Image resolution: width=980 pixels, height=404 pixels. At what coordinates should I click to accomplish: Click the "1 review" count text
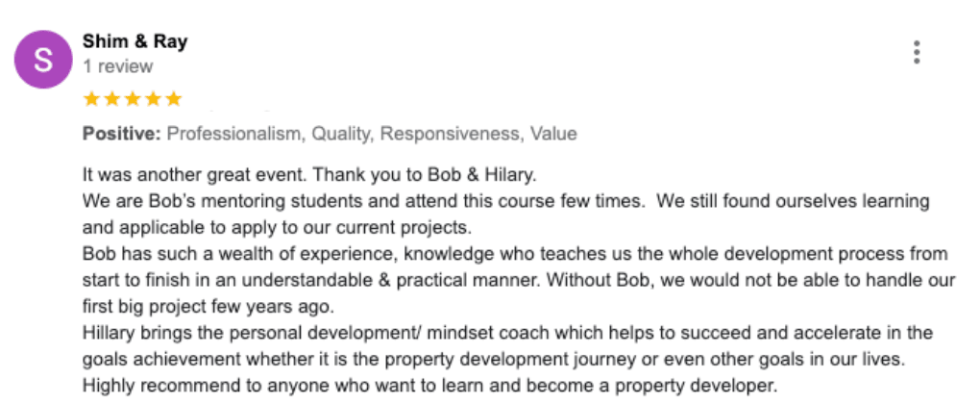117,66
